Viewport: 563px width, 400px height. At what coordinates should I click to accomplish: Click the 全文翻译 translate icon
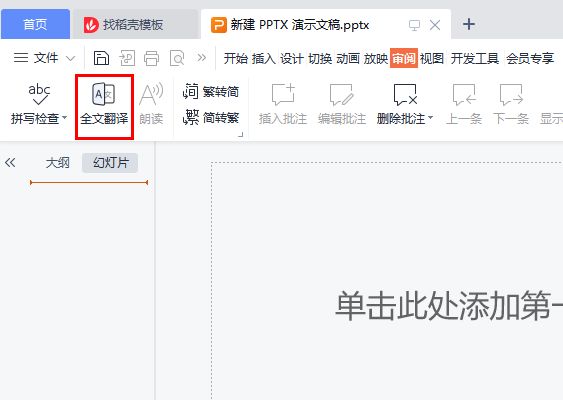[104, 94]
